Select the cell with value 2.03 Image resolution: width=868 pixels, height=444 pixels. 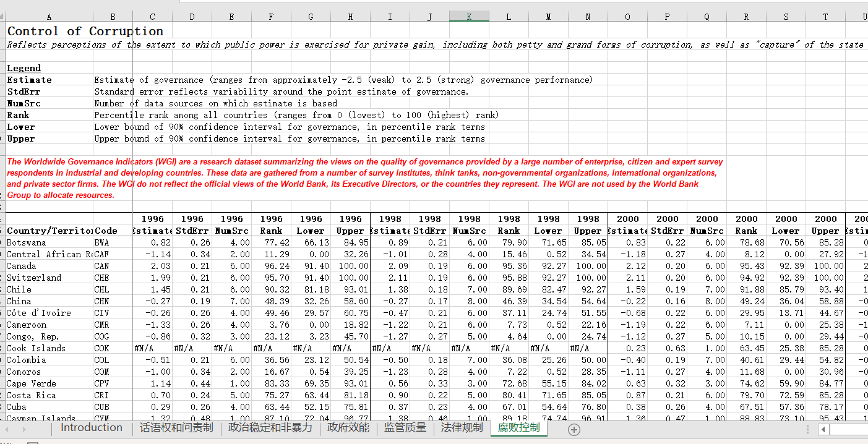(152, 266)
